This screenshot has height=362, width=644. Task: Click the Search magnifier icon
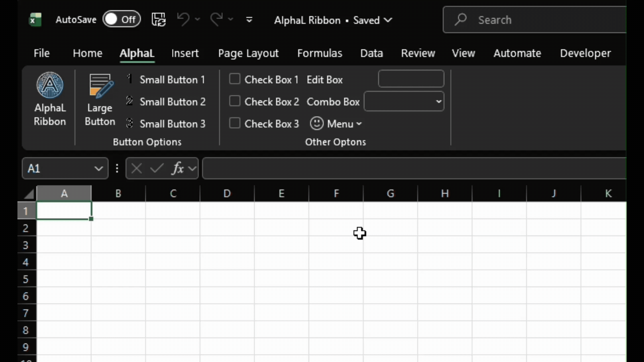coord(460,19)
